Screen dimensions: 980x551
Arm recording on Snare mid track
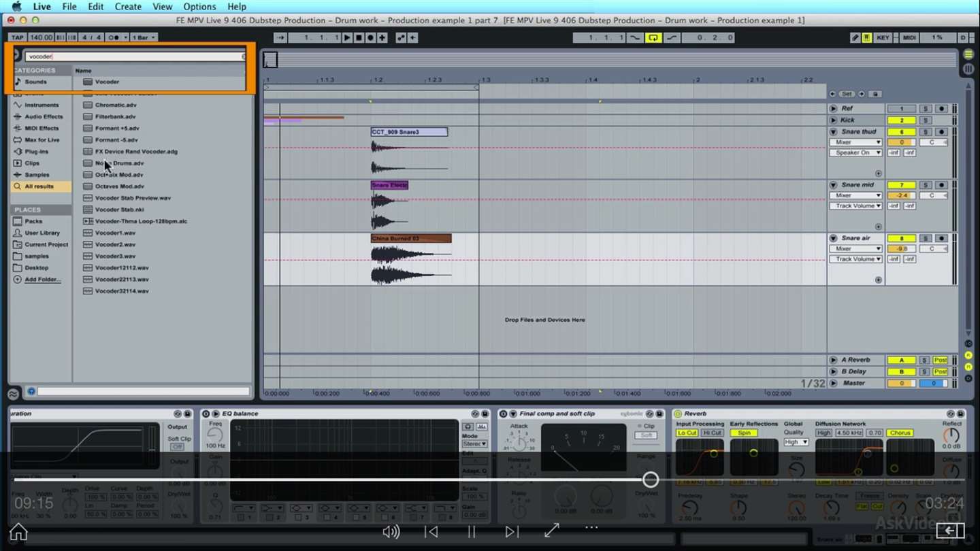click(x=941, y=185)
